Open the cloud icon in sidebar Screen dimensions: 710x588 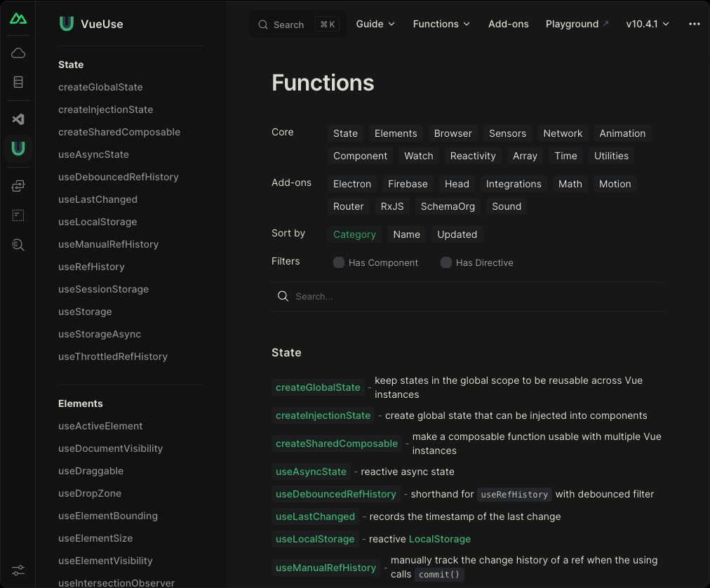(x=18, y=53)
